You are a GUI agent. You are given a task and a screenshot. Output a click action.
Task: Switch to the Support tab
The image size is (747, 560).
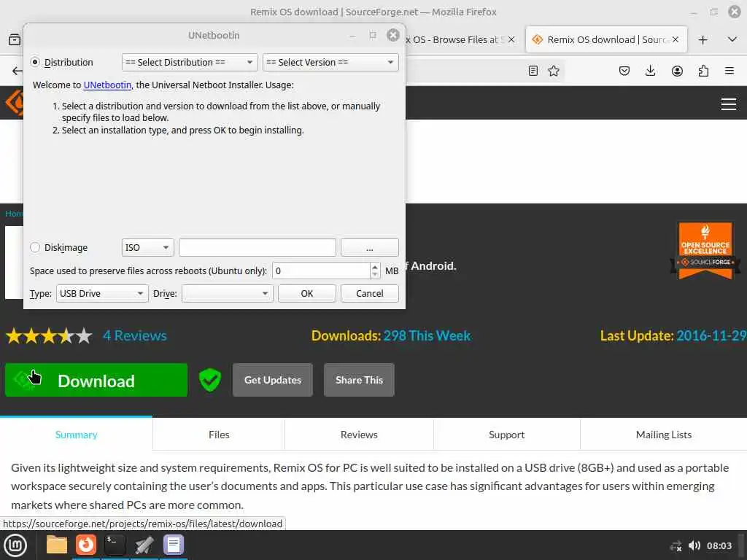pos(506,435)
